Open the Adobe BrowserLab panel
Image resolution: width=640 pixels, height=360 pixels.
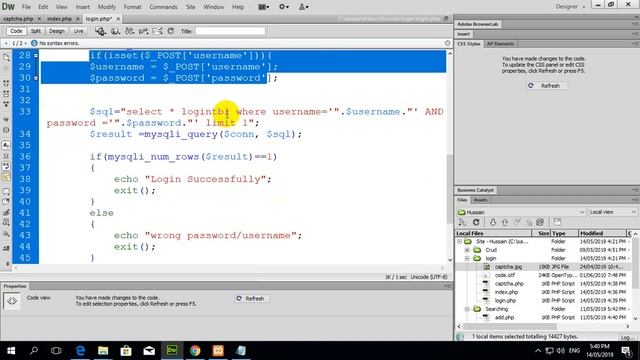(x=478, y=24)
